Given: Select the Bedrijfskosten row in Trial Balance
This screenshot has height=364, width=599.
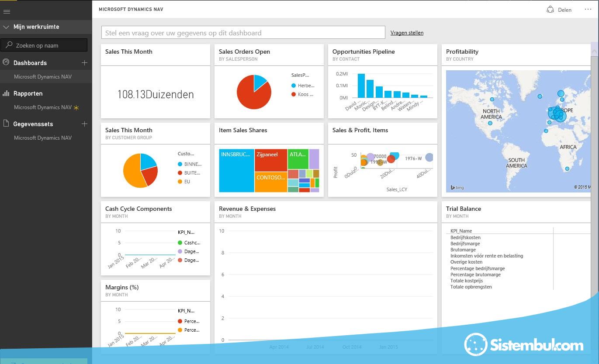Looking at the screenshot, I should (465, 237).
